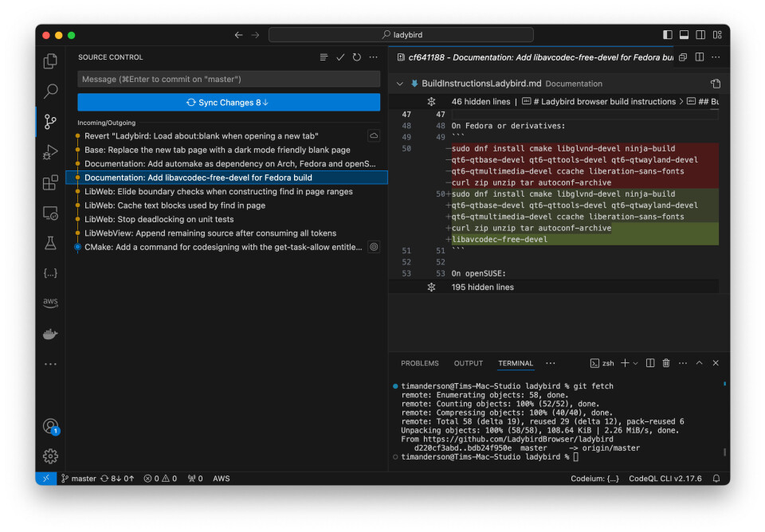The height and width of the screenshot is (532, 765).
Task: Click the Commit checkmark icon
Action: (340, 57)
